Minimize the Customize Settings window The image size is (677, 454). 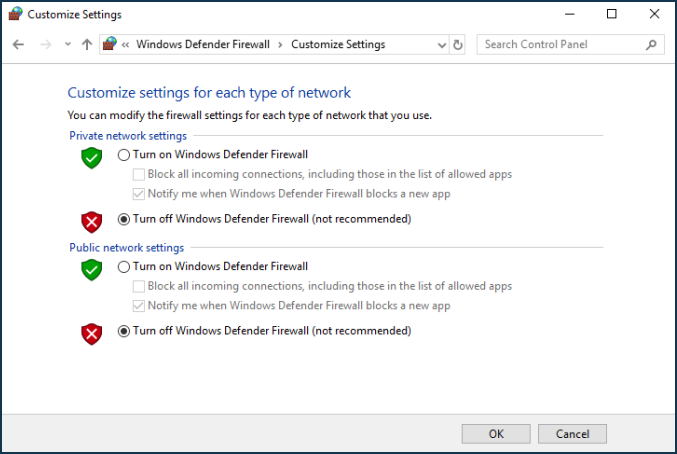(569, 14)
